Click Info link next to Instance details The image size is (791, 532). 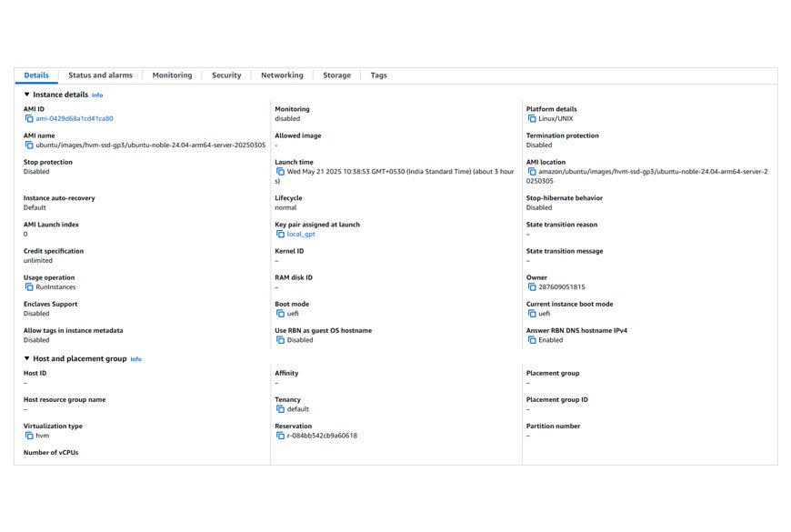tap(97, 95)
